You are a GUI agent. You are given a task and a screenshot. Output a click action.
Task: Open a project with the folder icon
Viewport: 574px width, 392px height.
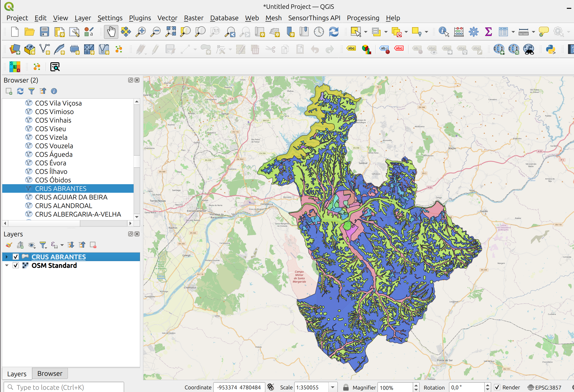[30, 32]
